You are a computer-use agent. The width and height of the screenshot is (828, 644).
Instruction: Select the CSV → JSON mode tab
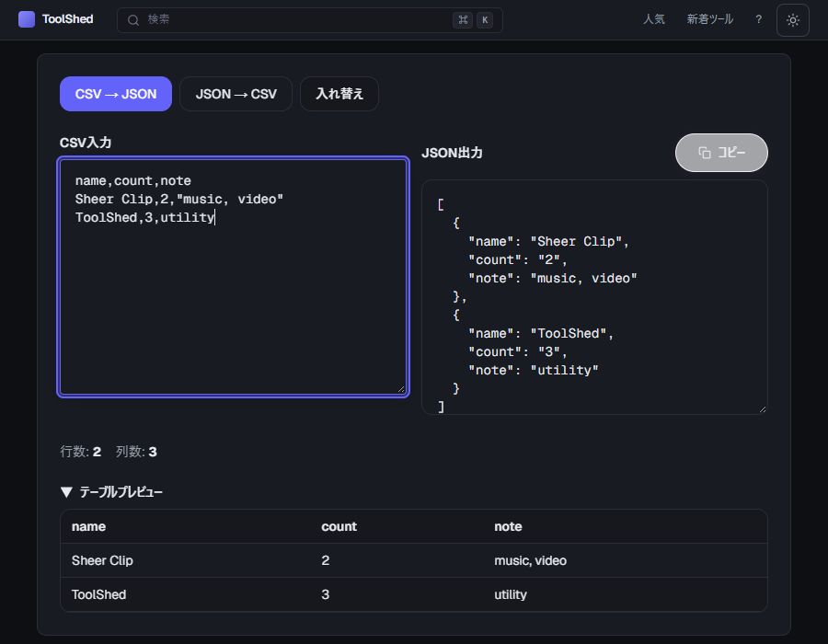[x=116, y=94]
